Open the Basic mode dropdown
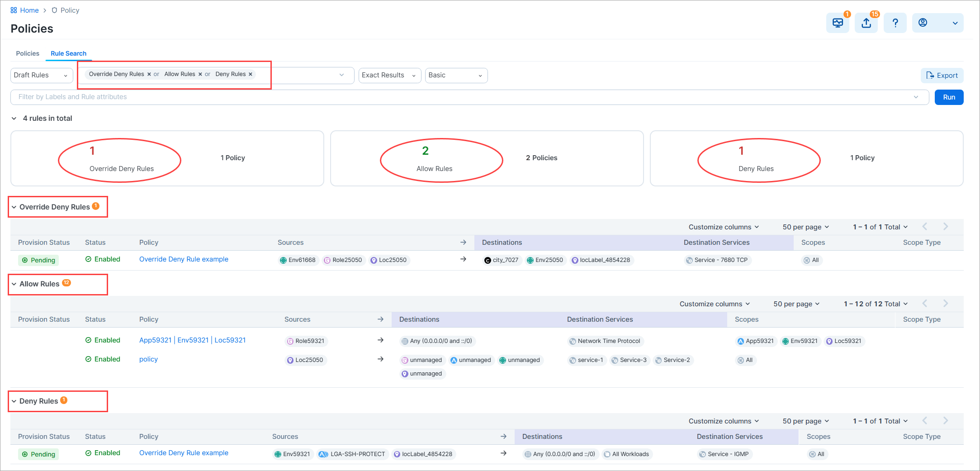This screenshot has width=980, height=471. point(456,75)
